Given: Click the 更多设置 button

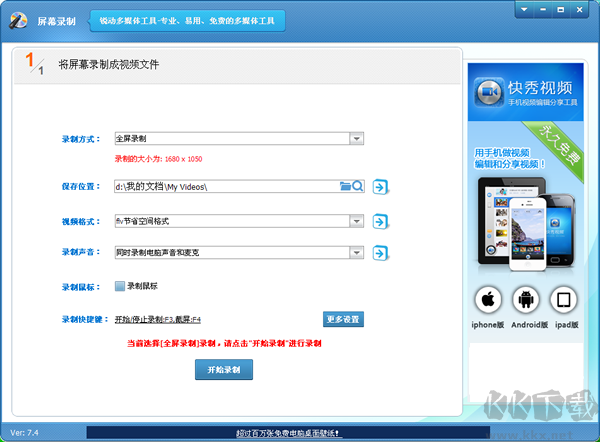Looking at the screenshot, I should point(343,319).
